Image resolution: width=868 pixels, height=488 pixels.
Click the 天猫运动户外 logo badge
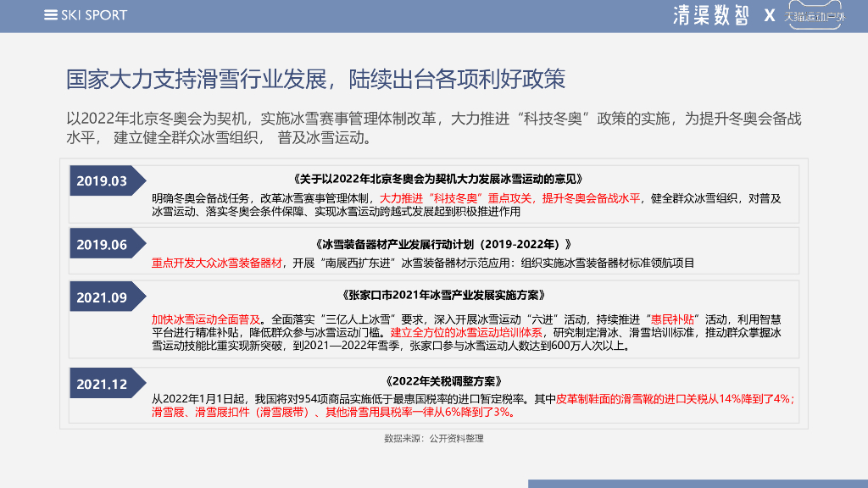[x=815, y=15]
